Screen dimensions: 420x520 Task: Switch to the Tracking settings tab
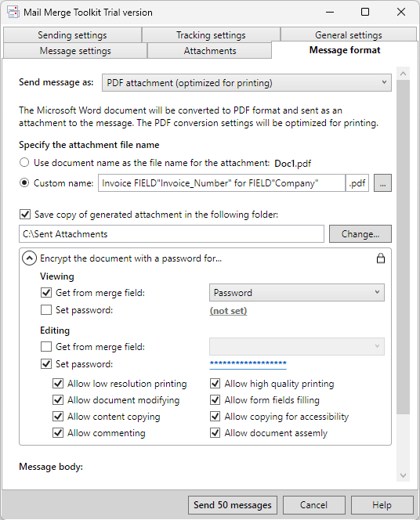click(x=211, y=34)
